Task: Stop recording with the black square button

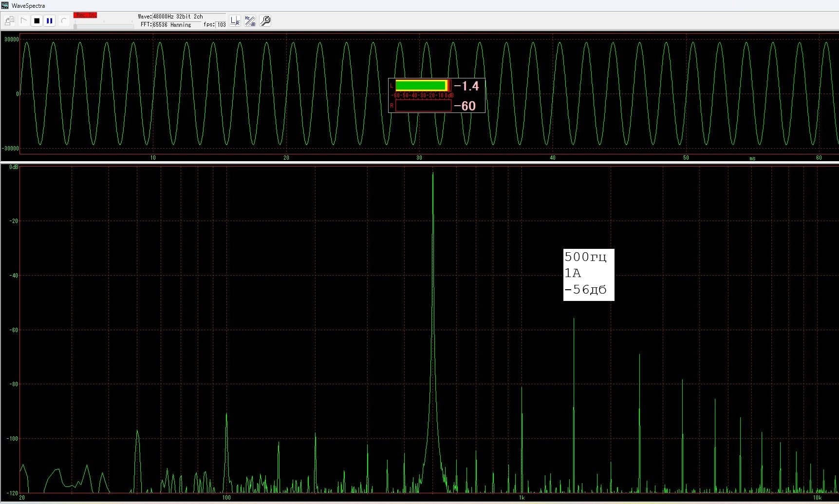Action: point(37,21)
